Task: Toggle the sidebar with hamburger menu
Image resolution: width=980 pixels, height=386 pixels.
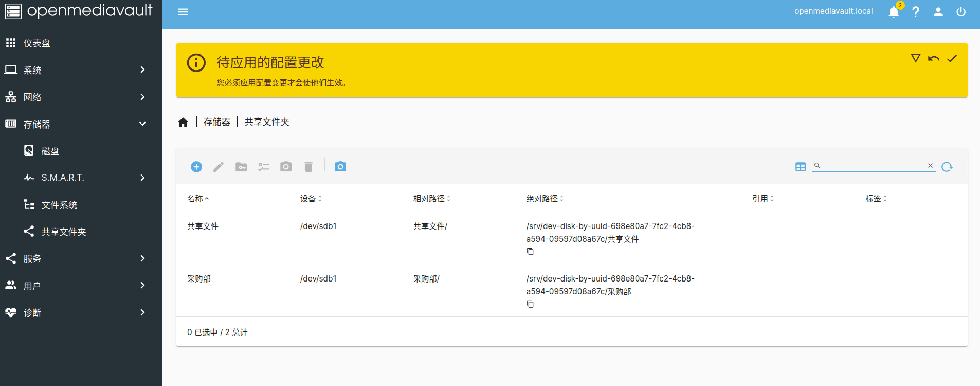Action: click(183, 12)
